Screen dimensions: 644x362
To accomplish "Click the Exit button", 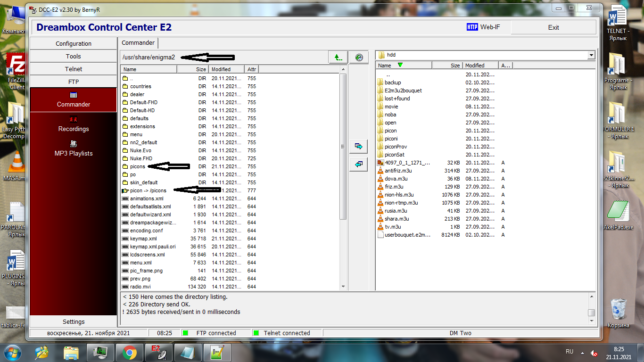I will coord(553,27).
